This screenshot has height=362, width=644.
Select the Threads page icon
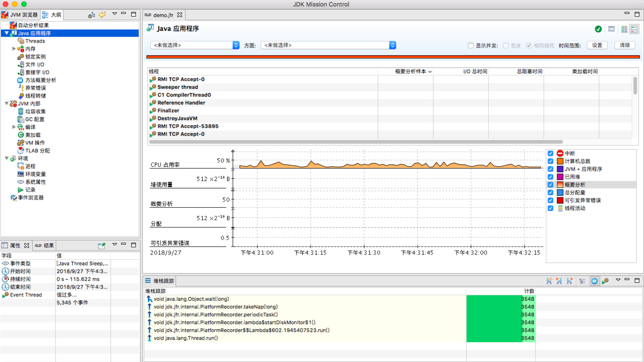[x=21, y=41]
